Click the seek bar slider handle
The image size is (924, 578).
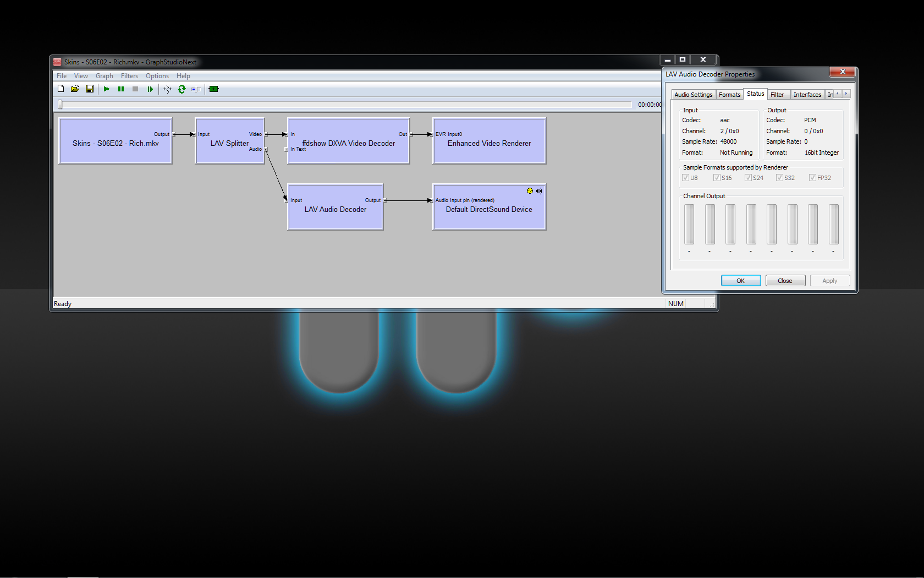point(61,105)
